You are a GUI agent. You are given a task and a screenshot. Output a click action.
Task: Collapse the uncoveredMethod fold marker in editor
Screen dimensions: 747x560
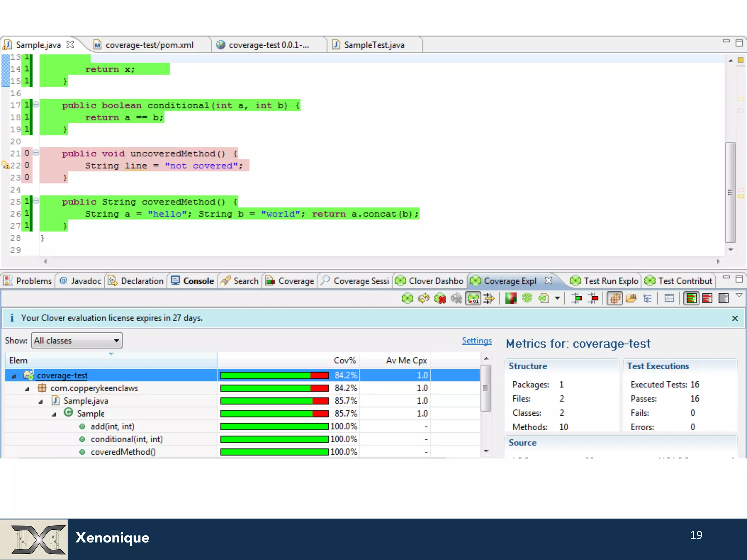click(36, 153)
